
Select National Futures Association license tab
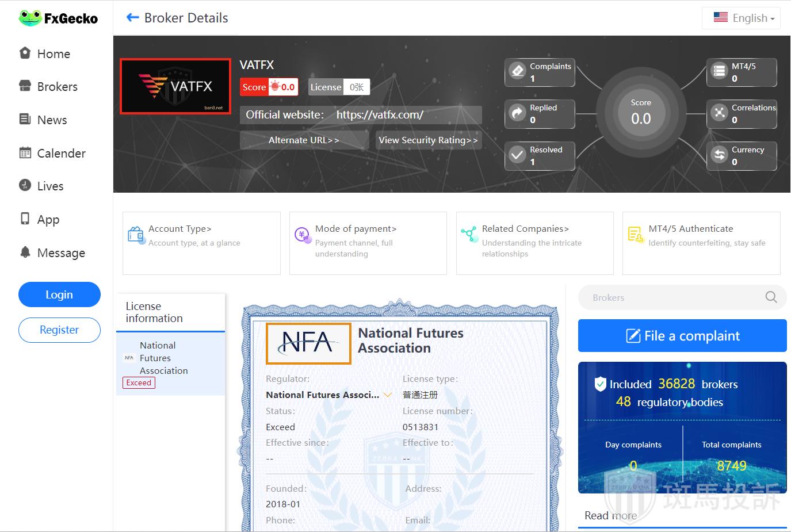[163, 358]
